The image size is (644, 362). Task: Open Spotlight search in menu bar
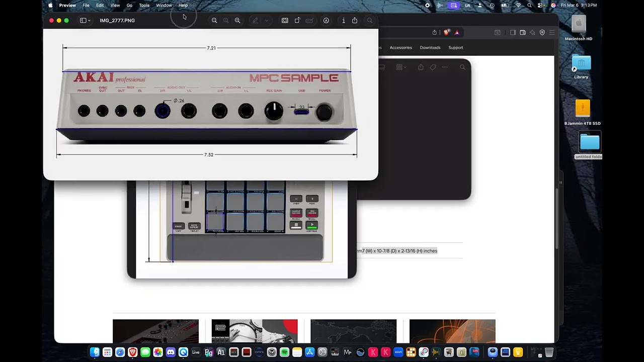529,6
